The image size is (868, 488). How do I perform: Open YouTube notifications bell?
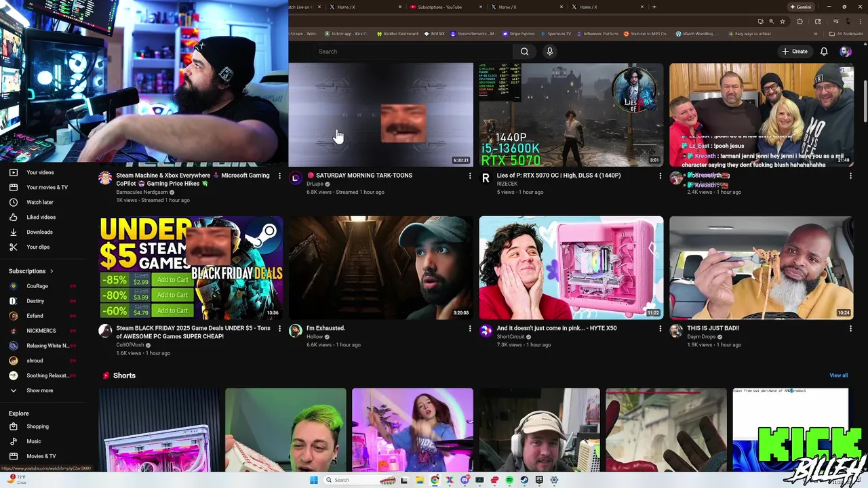click(824, 52)
